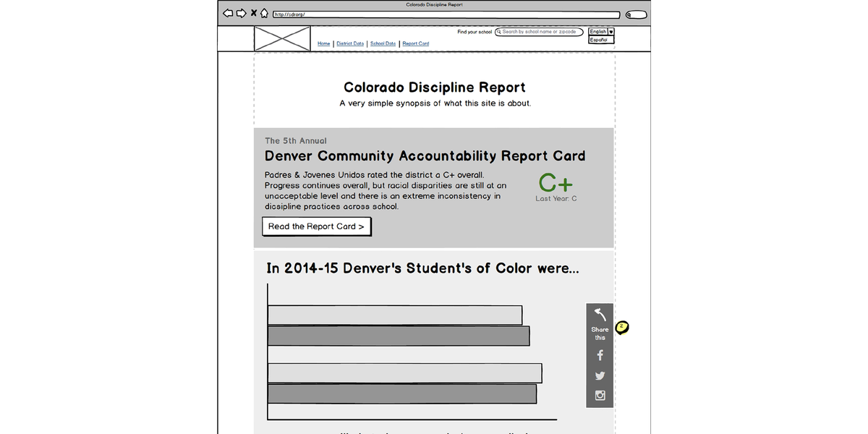Open the School Data link
The height and width of the screenshot is (434, 868).
click(383, 43)
